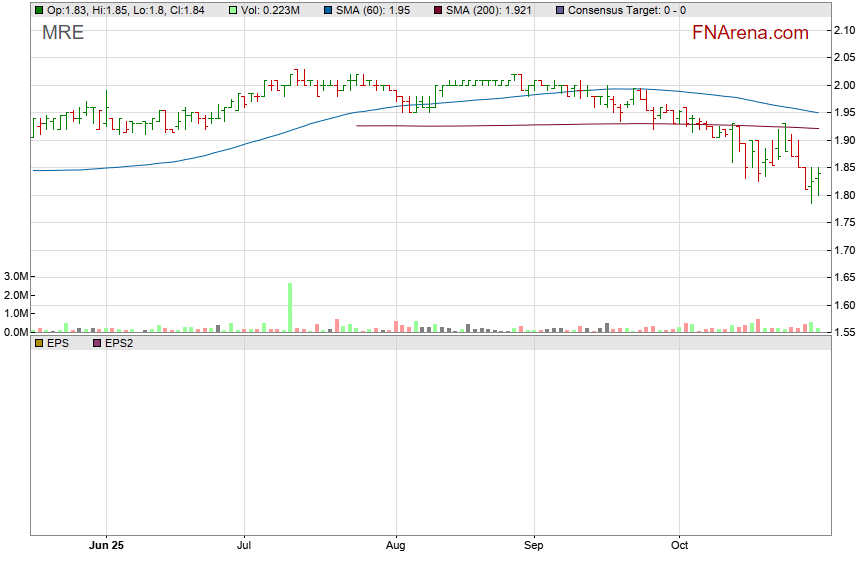Click the blue SMA (60) legend swatch
Screen dimensions: 859x566
click(329, 9)
